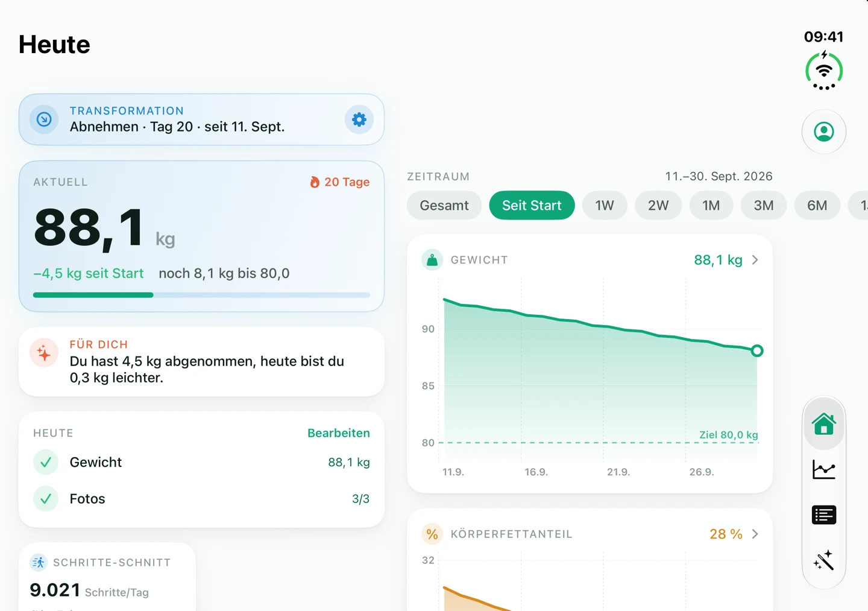Tap the weight scale icon in Gewicht card

click(x=432, y=260)
